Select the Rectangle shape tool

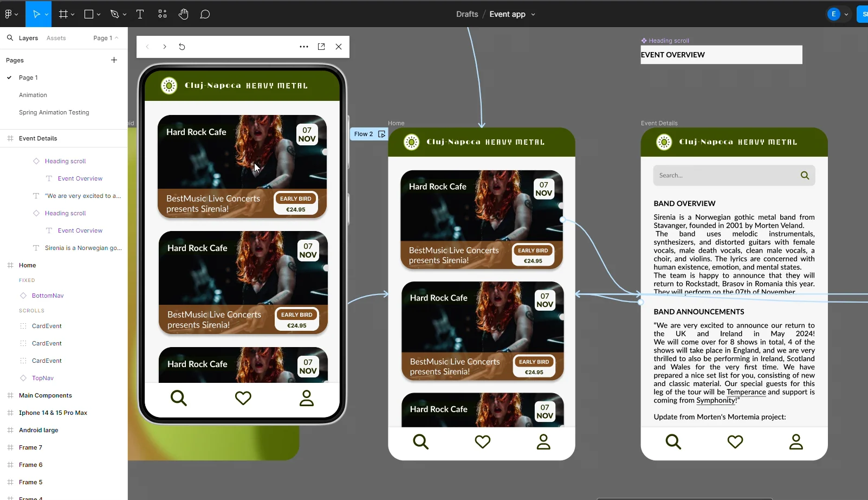[88, 14]
